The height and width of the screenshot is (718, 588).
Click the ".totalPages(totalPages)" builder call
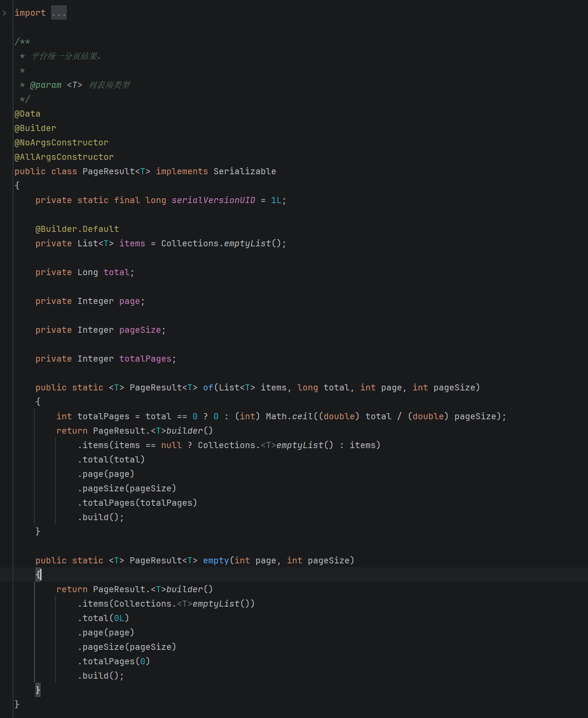click(x=138, y=503)
